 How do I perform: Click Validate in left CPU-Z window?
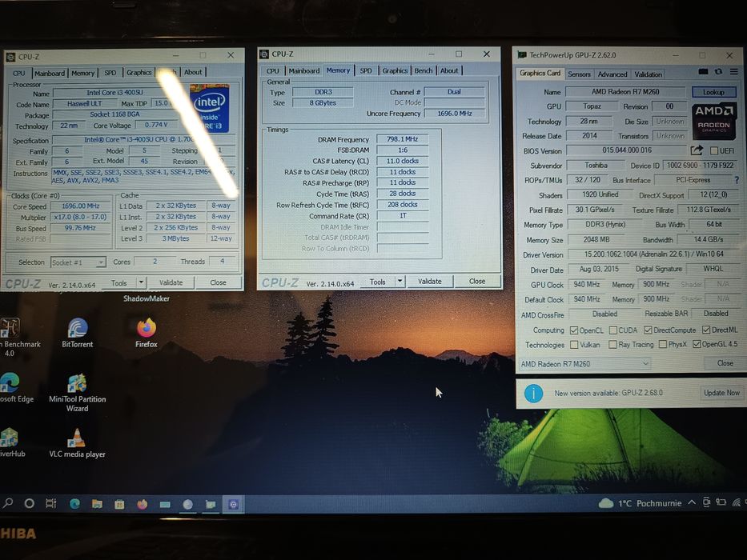[171, 282]
